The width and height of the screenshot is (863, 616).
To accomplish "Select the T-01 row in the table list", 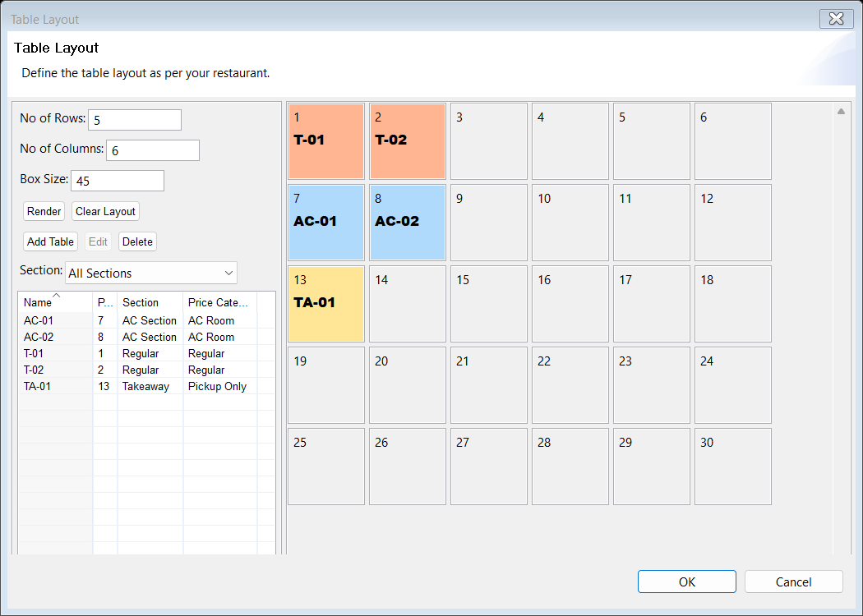I will (x=146, y=353).
